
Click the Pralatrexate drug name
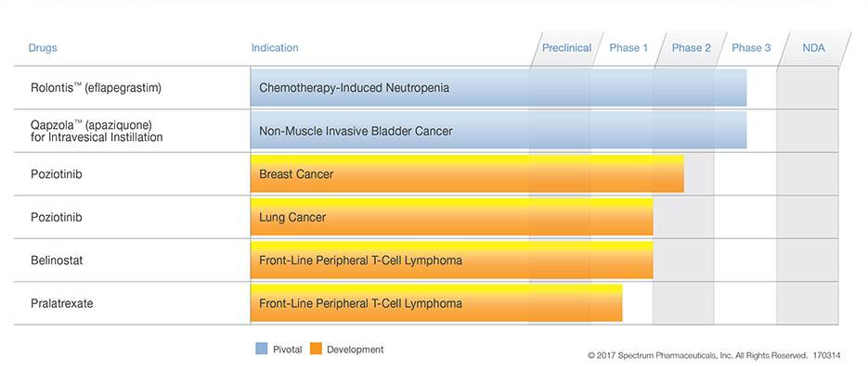[x=62, y=303]
